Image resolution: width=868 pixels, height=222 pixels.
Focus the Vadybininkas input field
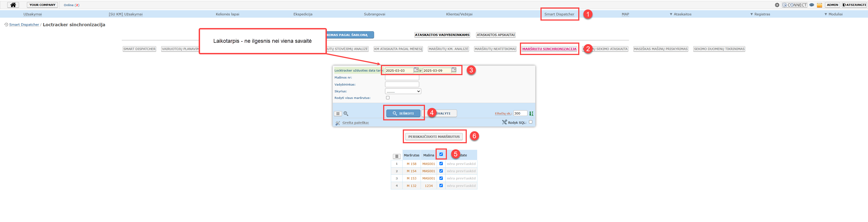[402, 84]
